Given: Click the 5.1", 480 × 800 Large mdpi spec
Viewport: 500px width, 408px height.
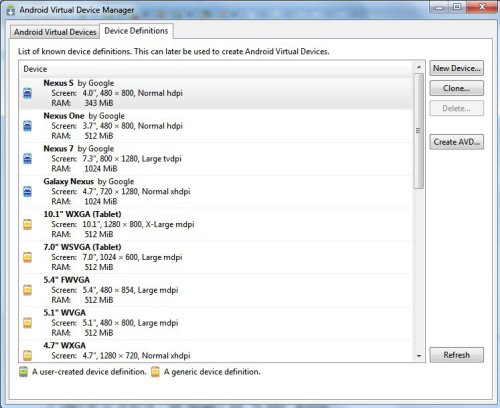Looking at the screenshot, I should pos(130,323).
